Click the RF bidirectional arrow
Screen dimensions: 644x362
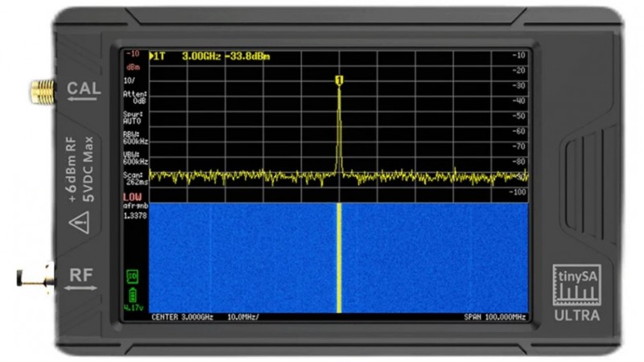point(84,286)
